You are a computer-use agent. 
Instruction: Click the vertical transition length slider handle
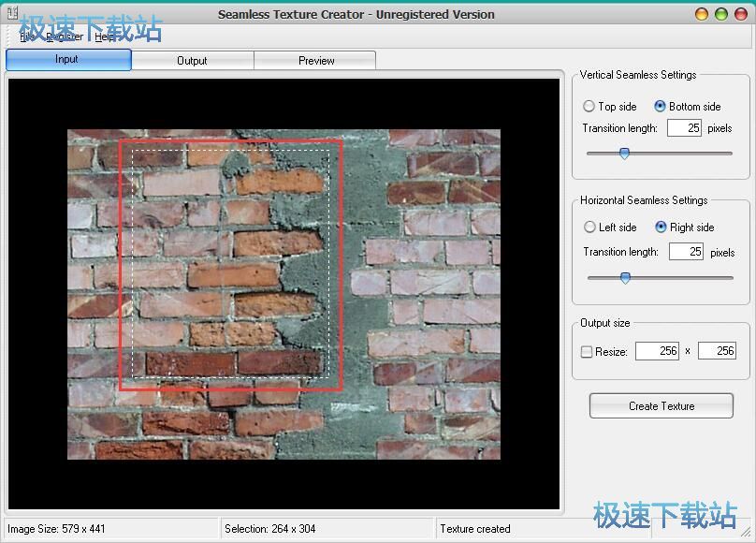pyautogui.click(x=624, y=154)
